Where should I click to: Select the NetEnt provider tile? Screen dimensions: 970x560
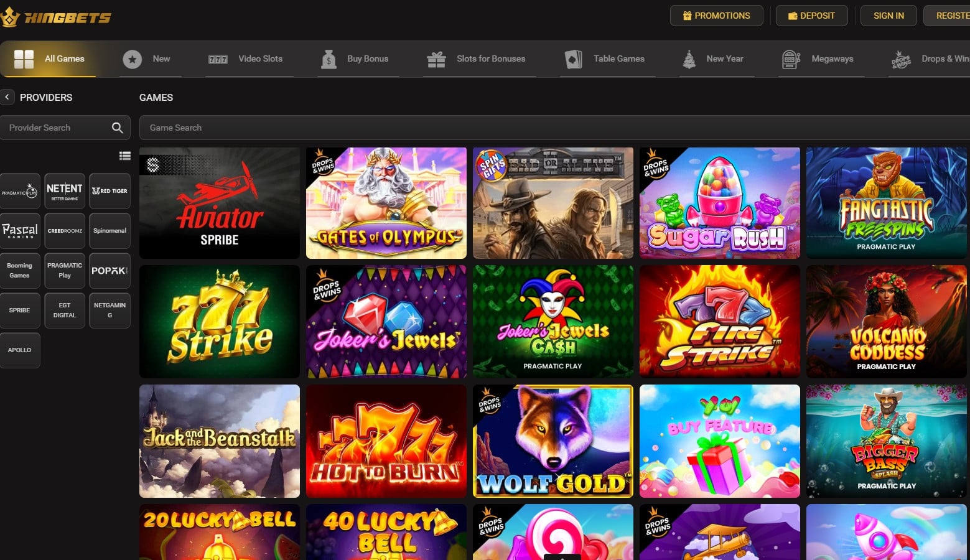point(65,192)
